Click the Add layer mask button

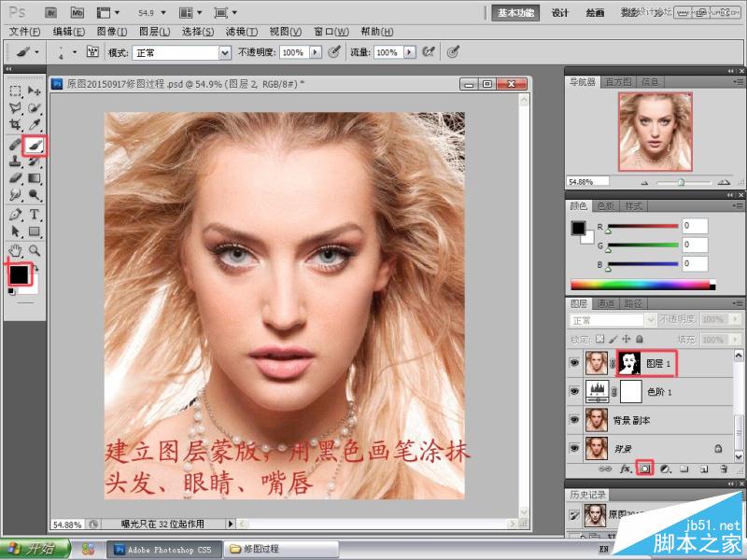pos(644,469)
